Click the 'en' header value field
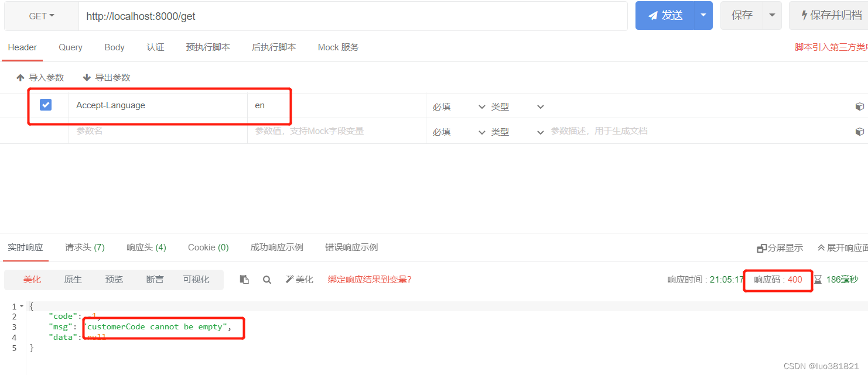868x375 pixels. click(336, 106)
